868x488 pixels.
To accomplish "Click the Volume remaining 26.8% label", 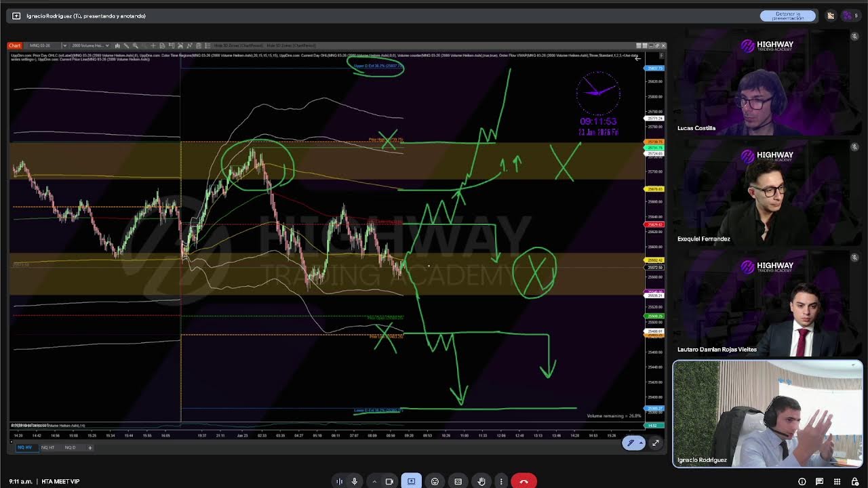I will [614, 415].
